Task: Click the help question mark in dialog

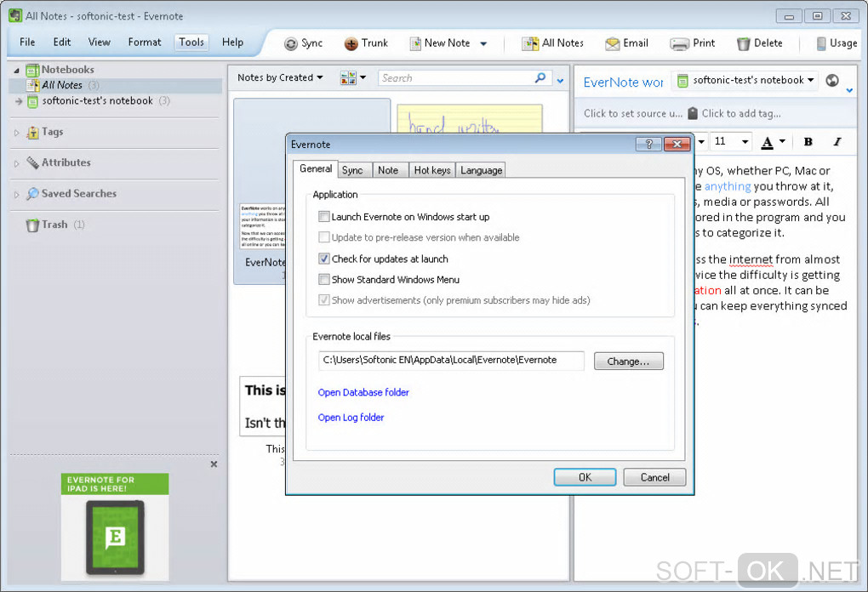Action: (x=648, y=145)
